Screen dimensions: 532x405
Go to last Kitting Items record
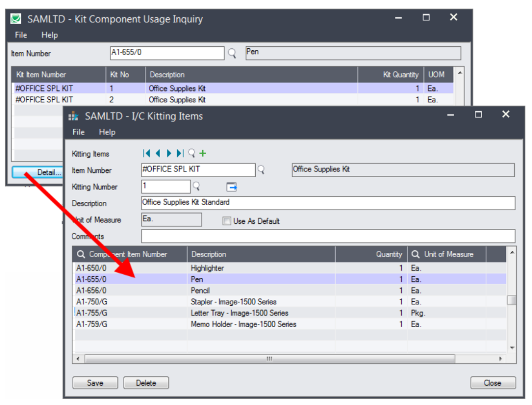point(180,153)
